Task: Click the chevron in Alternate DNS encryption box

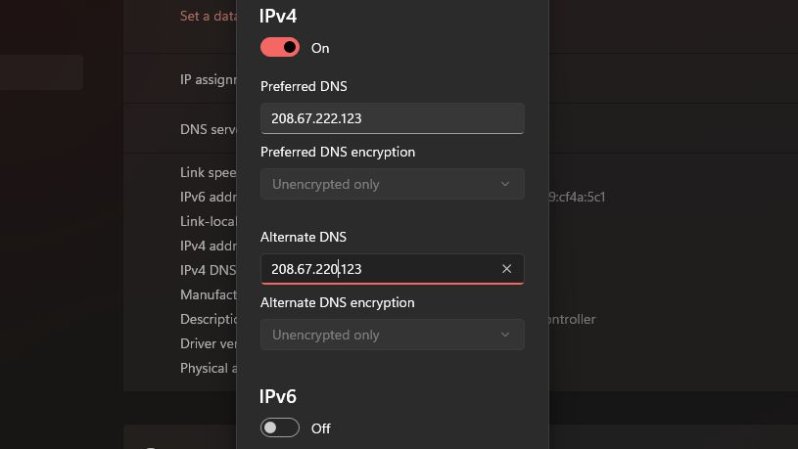Action: point(505,335)
